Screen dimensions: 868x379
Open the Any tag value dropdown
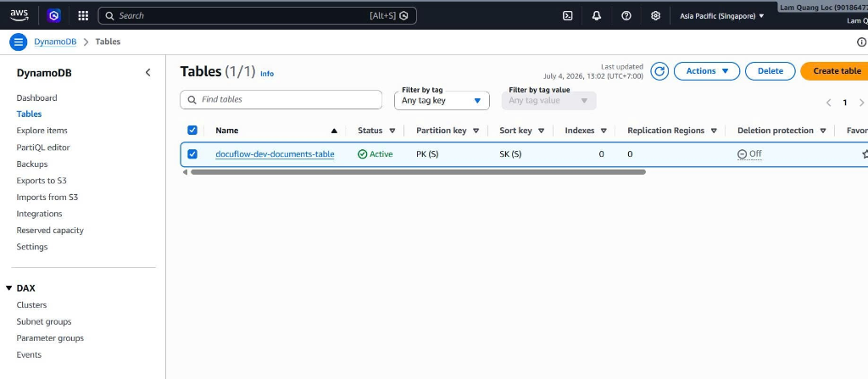548,100
